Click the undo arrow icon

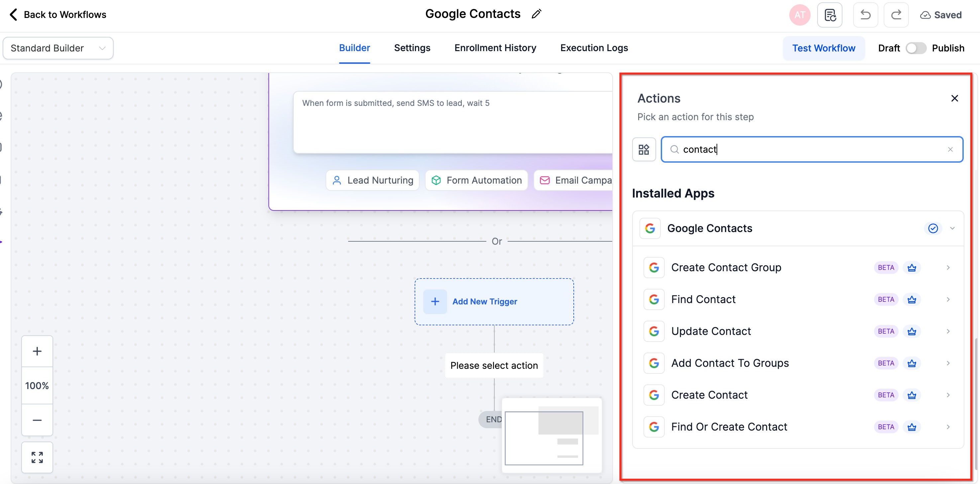click(x=865, y=15)
